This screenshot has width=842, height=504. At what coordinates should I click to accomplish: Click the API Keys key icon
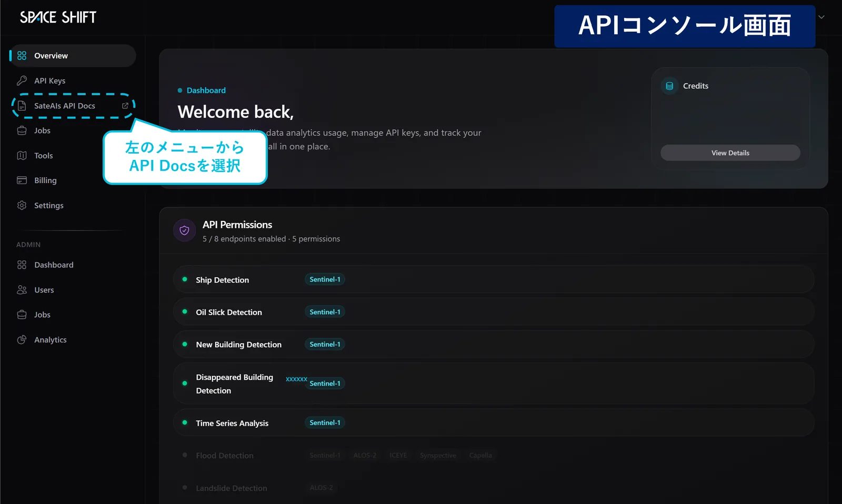coord(22,80)
